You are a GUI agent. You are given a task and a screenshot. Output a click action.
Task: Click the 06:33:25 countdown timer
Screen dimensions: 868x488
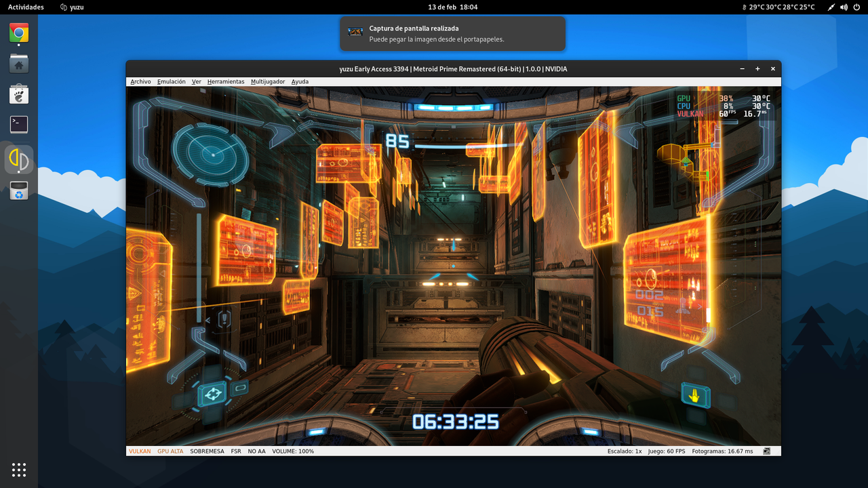tap(456, 422)
